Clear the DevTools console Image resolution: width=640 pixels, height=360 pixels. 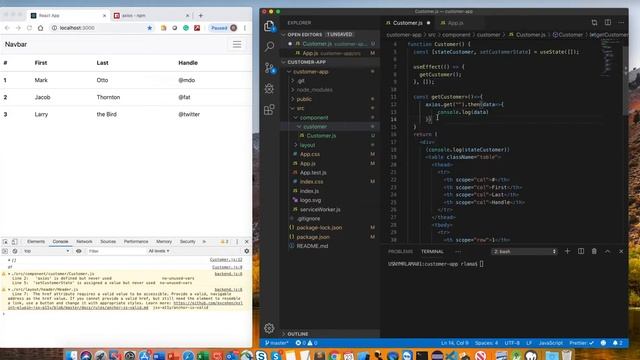click(15, 251)
